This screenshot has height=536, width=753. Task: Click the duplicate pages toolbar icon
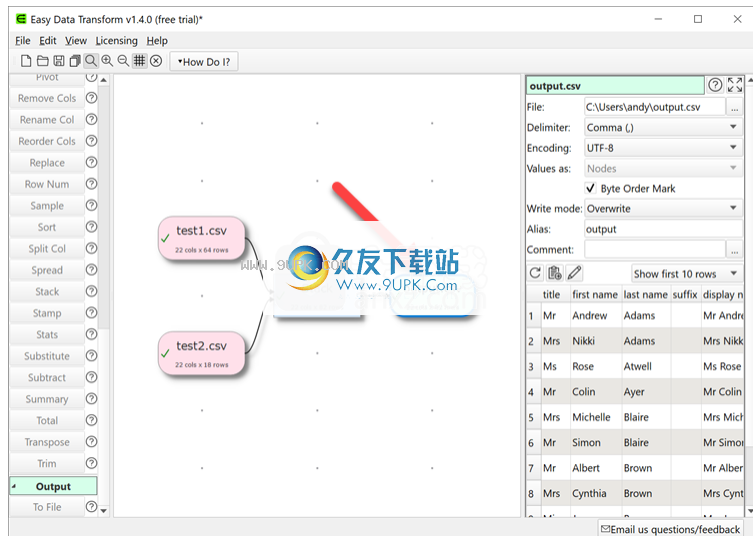(x=75, y=61)
